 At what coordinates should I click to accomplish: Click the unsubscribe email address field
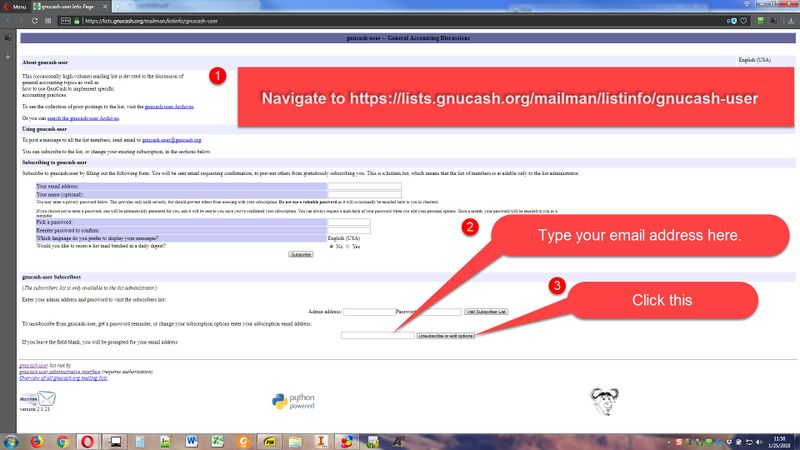point(378,336)
